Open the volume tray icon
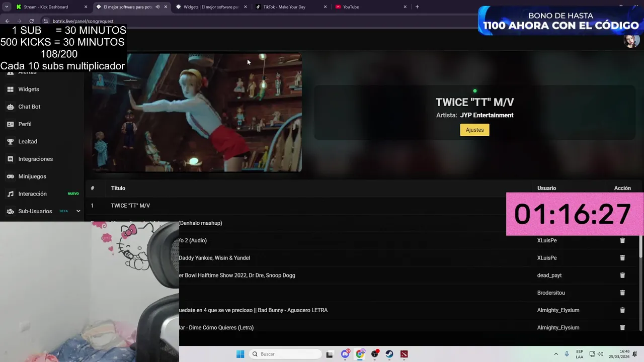Image resolution: width=644 pixels, height=362 pixels. [x=600, y=354]
